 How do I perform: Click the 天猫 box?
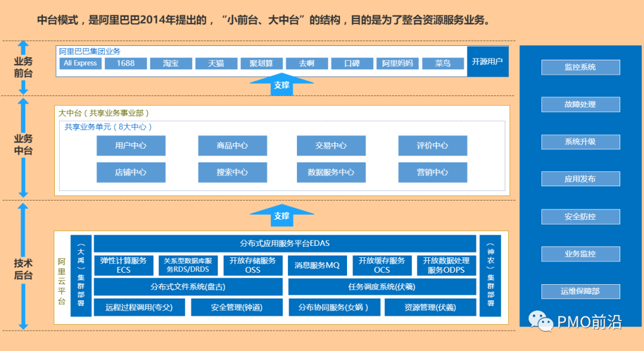point(216,63)
